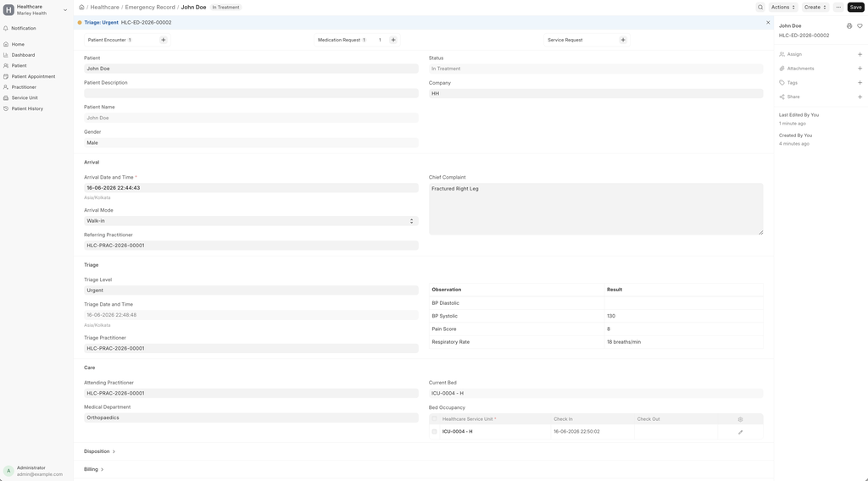
Task: Go to Healthcare breadcrumb
Action: click(x=104, y=7)
